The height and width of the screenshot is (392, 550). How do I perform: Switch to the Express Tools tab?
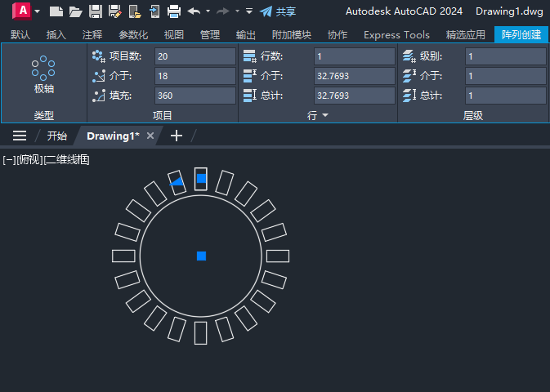coord(396,34)
